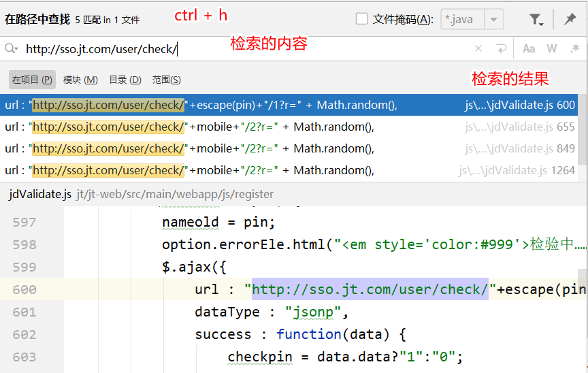Select the 模块 (M) scope tab
This screenshot has height=373, width=588.
pos(80,80)
